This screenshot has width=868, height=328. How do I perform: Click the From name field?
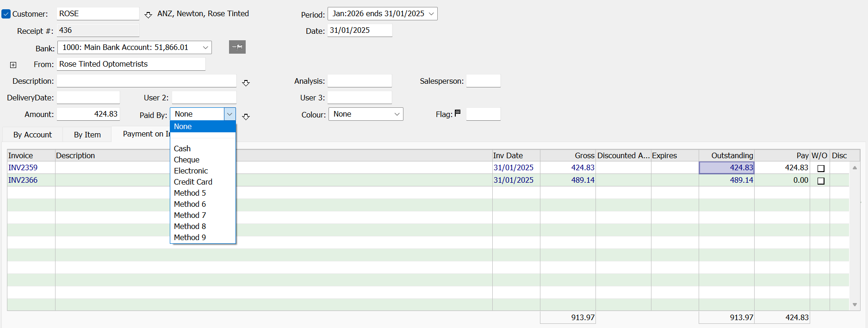[131, 64]
